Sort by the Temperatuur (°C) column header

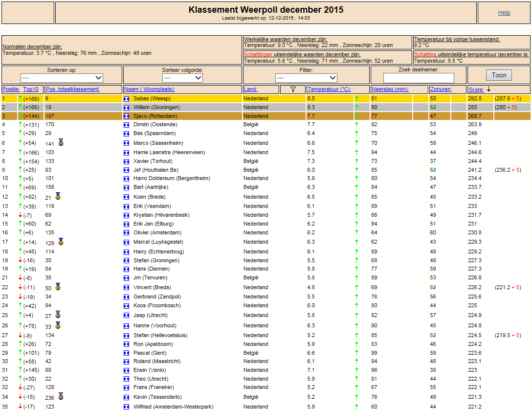[x=329, y=89]
